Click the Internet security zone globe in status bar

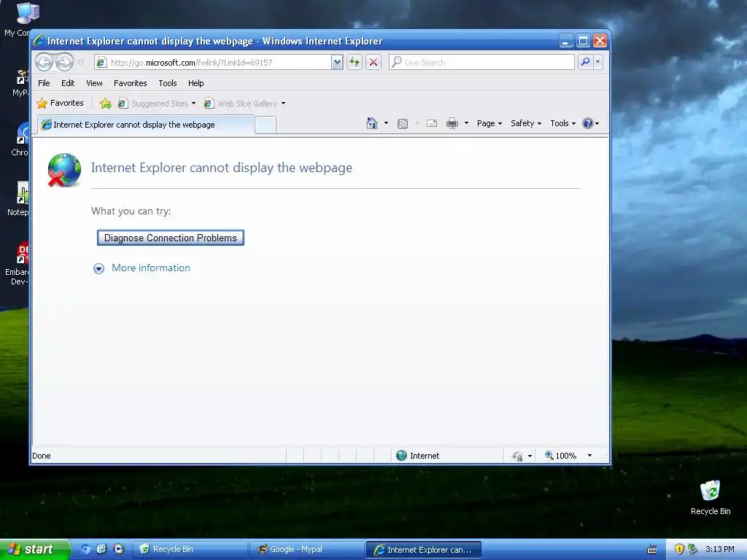[402, 456]
